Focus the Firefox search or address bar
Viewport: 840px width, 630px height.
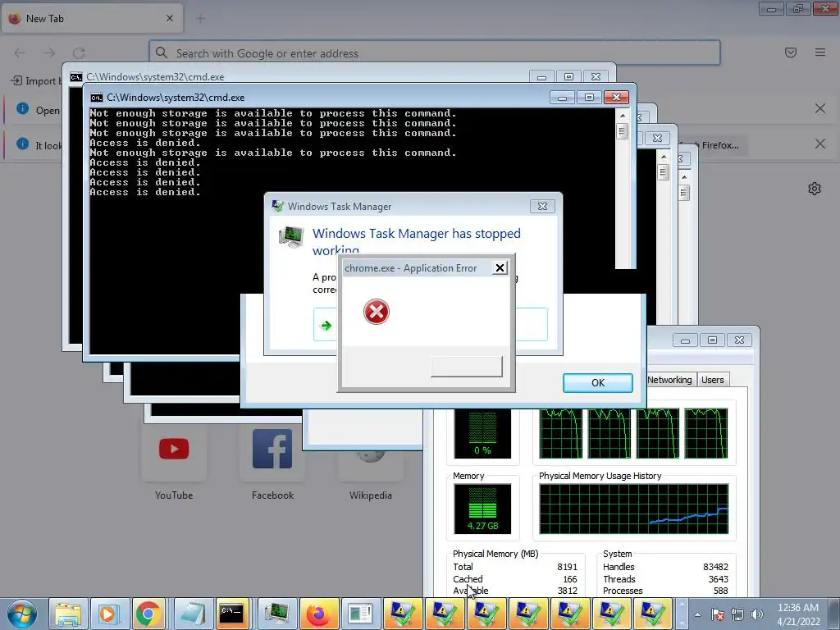tap(435, 53)
